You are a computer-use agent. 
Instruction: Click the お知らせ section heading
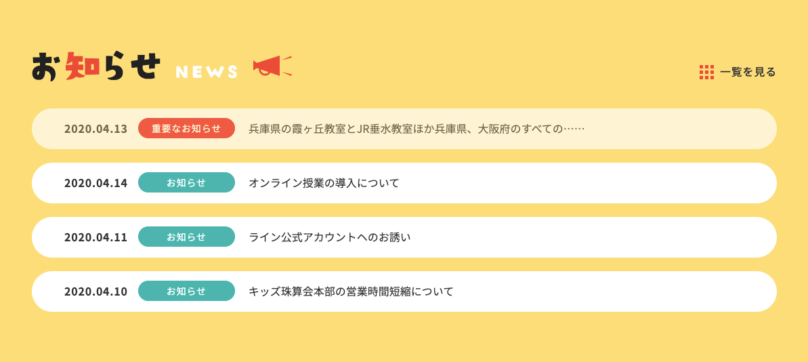click(x=96, y=67)
